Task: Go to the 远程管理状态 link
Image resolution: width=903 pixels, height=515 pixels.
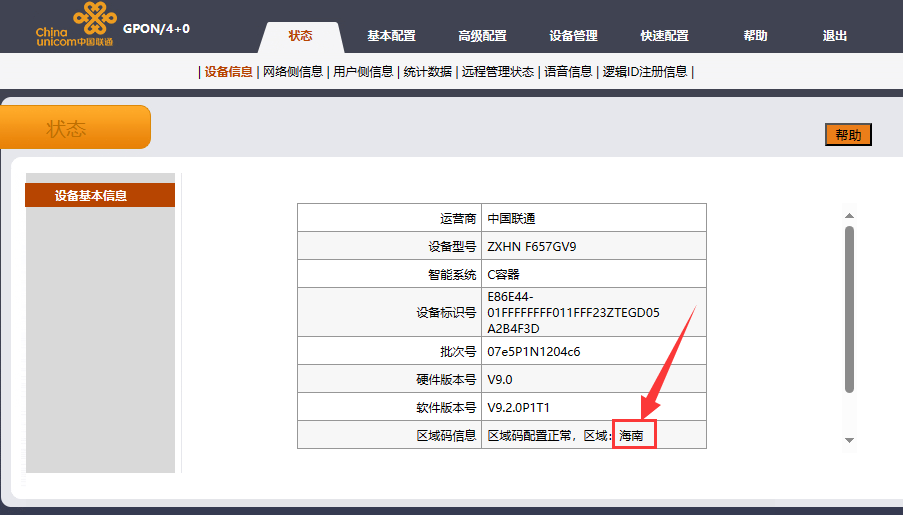Action: tap(497, 72)
